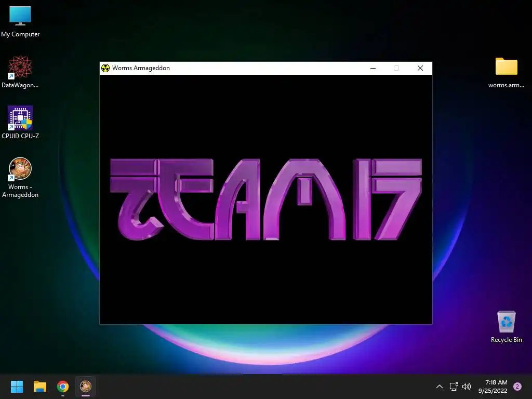Click the 'My Computer' icon label
The image size is (532, 399).
[x=20, y=34]
